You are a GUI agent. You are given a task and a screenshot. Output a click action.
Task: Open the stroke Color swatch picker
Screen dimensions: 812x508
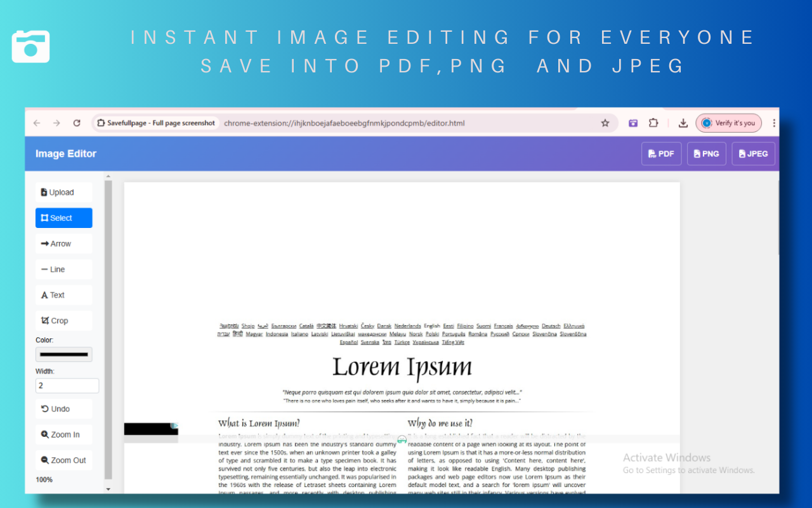click(63, 354)
